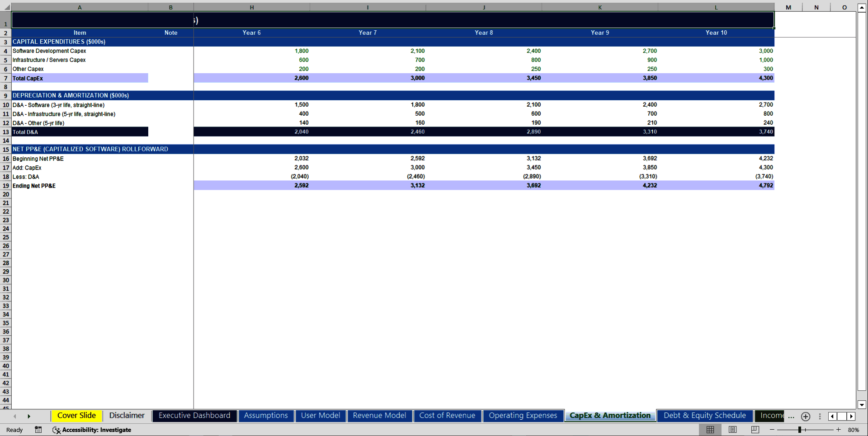Open the Revenue Model sheet
Viewport: 868px width, 436px height.
(x=379, y=416)
